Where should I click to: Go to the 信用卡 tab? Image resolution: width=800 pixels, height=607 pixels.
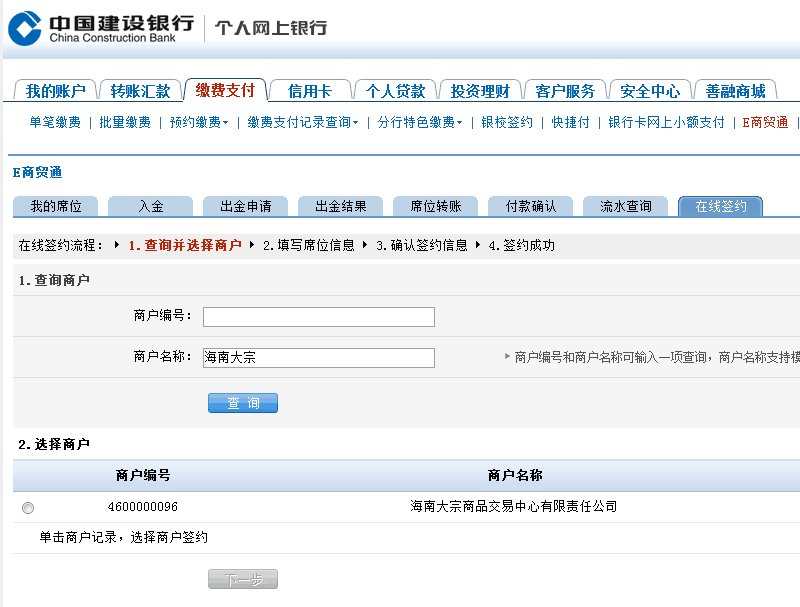click(x=310, y=91)
